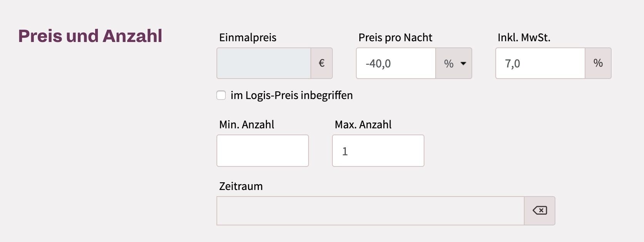Click the 'Inkl. MwSt.' label
644x242 pixels.
[524, 37]
